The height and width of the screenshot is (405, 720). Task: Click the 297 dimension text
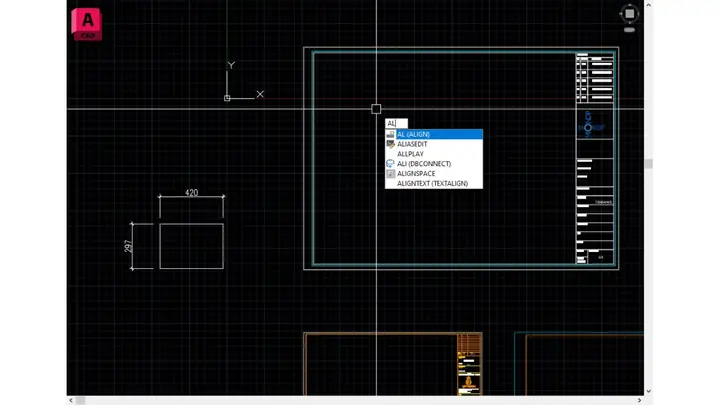(x=128, y=247)
